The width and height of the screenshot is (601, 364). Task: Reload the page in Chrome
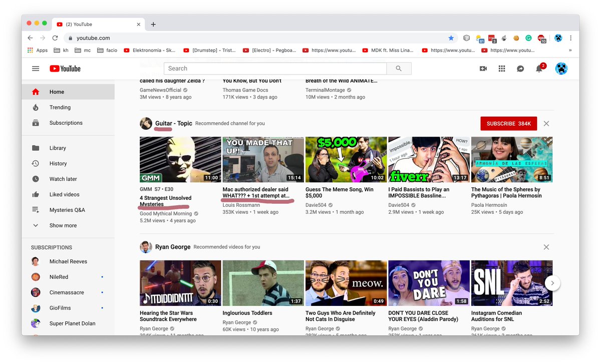tap(55, 38)
